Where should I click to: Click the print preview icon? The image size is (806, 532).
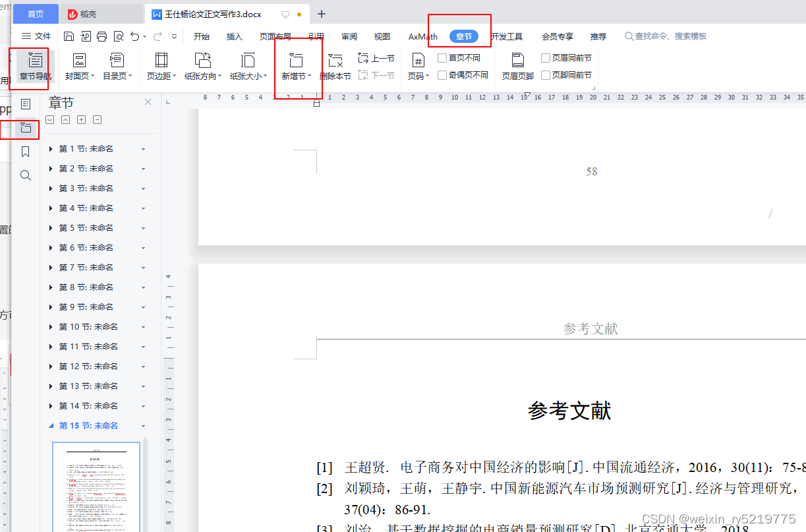point(118,36)
